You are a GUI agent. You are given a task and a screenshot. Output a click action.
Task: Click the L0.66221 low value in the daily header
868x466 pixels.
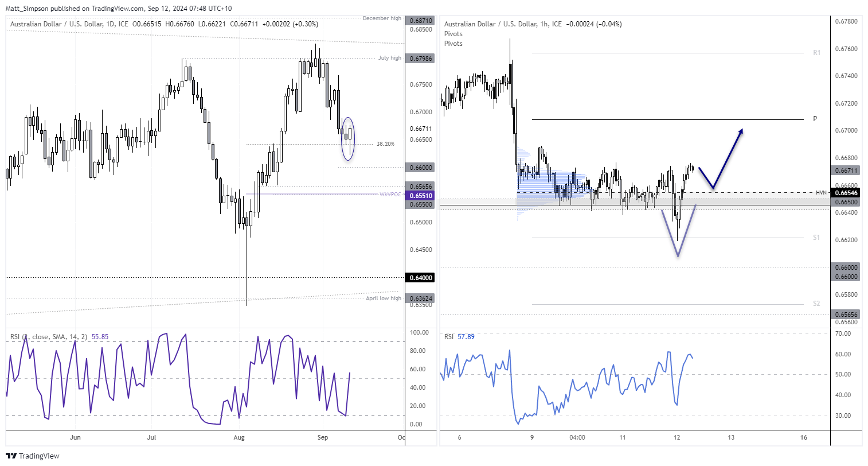point(212,24)
